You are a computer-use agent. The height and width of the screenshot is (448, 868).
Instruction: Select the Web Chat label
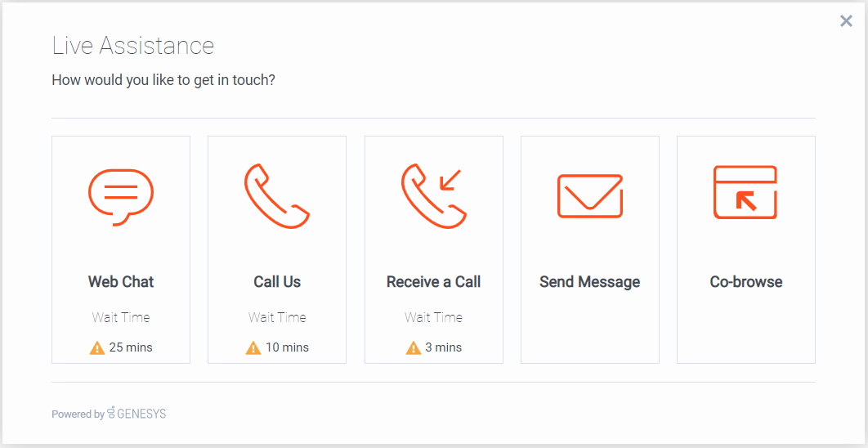(x=121, y=281)
